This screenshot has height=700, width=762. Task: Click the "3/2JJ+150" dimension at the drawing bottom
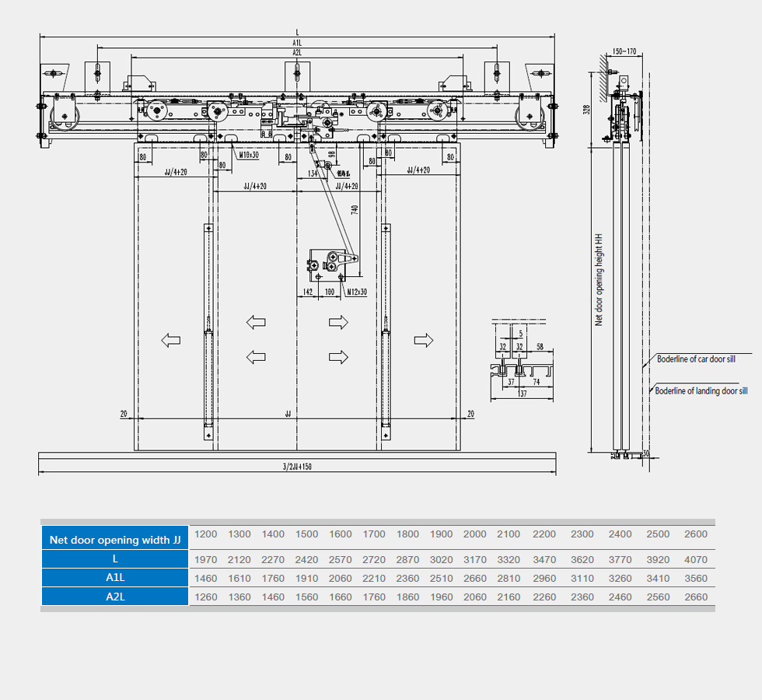click(297, 467)
